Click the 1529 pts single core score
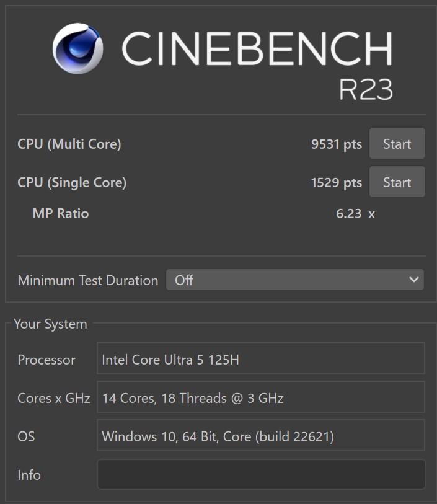Image resolution: width=437 pixels, height=504 pixels. 337,183
